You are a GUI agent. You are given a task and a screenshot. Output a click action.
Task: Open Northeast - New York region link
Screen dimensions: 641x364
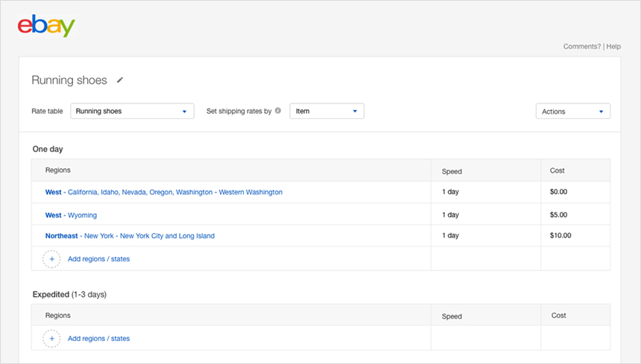(x=130, y=236)
